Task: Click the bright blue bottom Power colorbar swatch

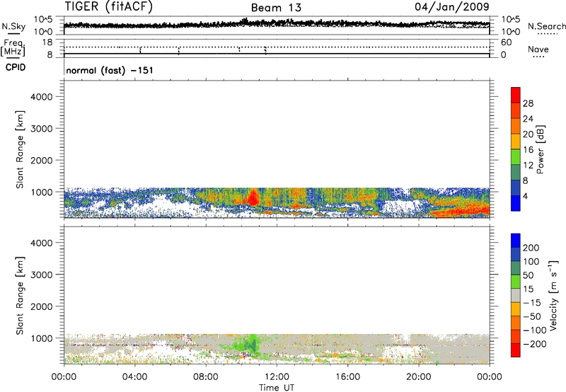Action: point(516,203)
